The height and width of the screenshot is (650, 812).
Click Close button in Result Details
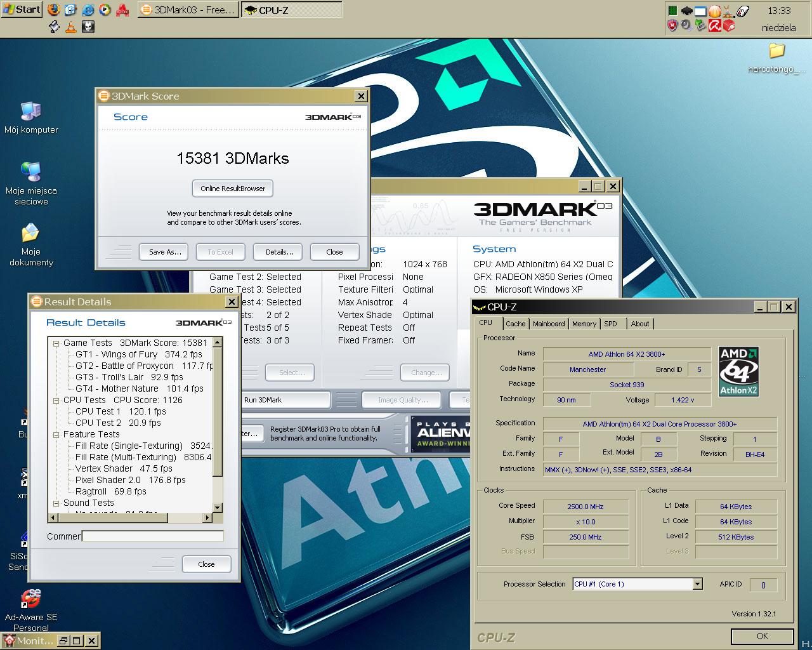[206, 564]
